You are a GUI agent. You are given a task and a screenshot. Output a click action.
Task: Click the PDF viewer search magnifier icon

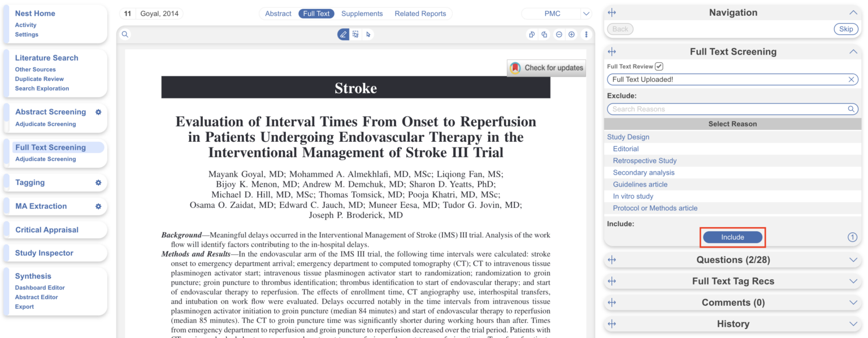click(x=125, y=34)
